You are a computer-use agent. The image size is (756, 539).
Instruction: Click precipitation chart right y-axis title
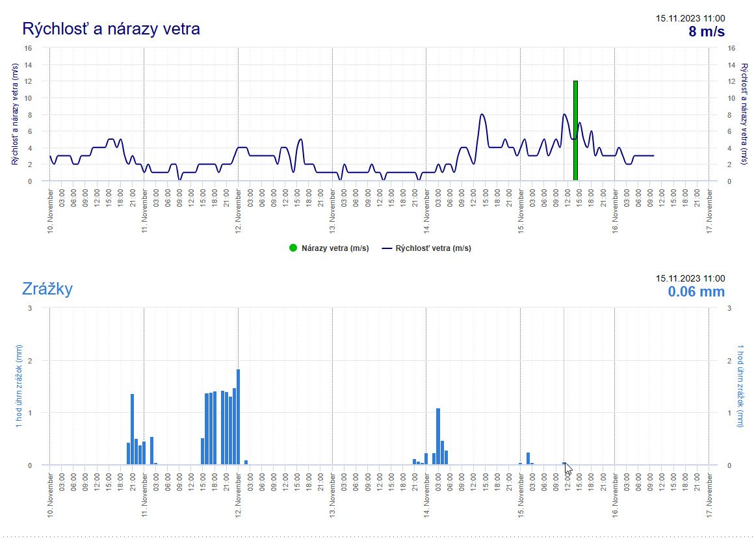click(x=741, y=386)
